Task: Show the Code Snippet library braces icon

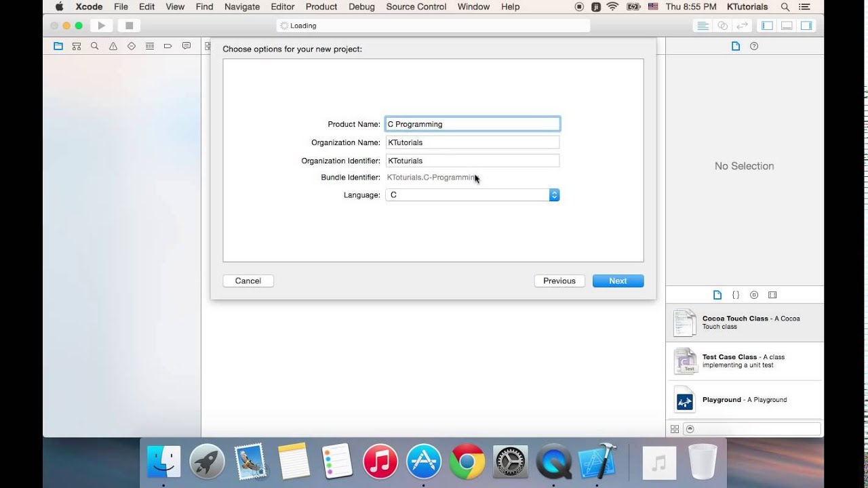Action: [736, 295]
